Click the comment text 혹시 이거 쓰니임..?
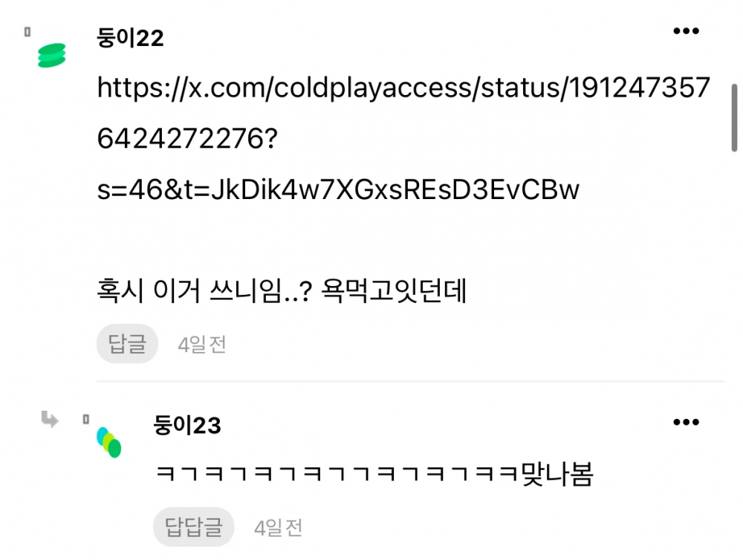This screenshot has width=743, height=560. tap(205, 290)
